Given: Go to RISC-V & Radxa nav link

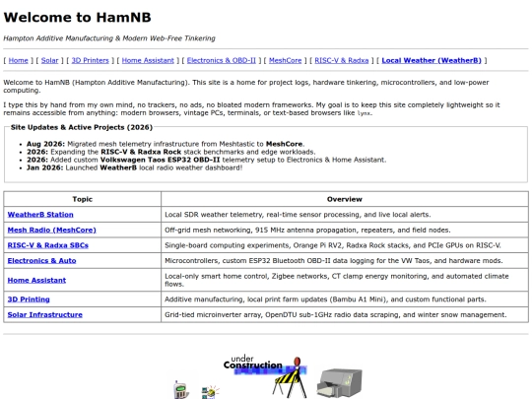Looking at the screenshot, I should (x=342, y=60).
